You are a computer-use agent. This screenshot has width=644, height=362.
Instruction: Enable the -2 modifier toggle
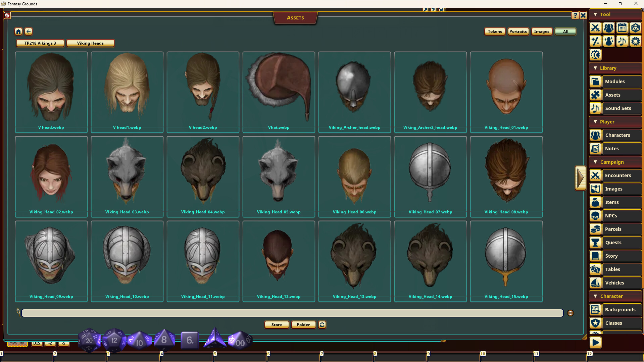pyautogui.click(x=50, y=343)
